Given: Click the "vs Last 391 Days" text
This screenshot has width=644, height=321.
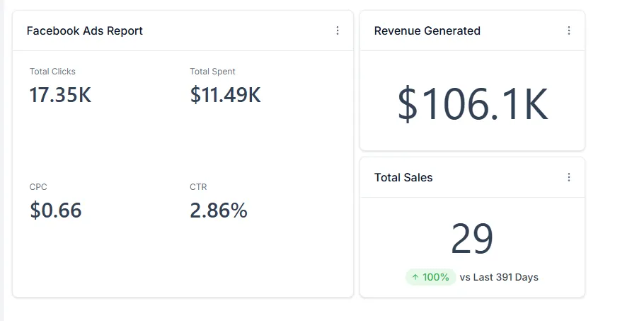Looking at the screenshot, I should [499, 277].
